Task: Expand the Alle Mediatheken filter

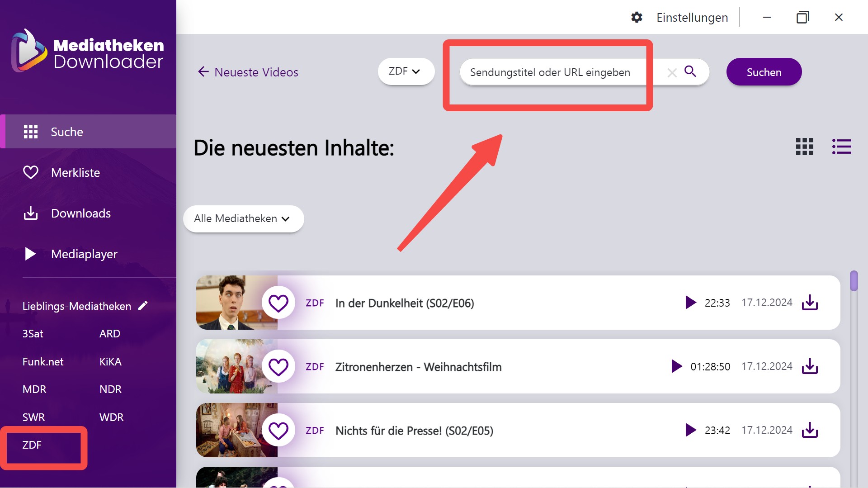Action: [x=243, y=219]
